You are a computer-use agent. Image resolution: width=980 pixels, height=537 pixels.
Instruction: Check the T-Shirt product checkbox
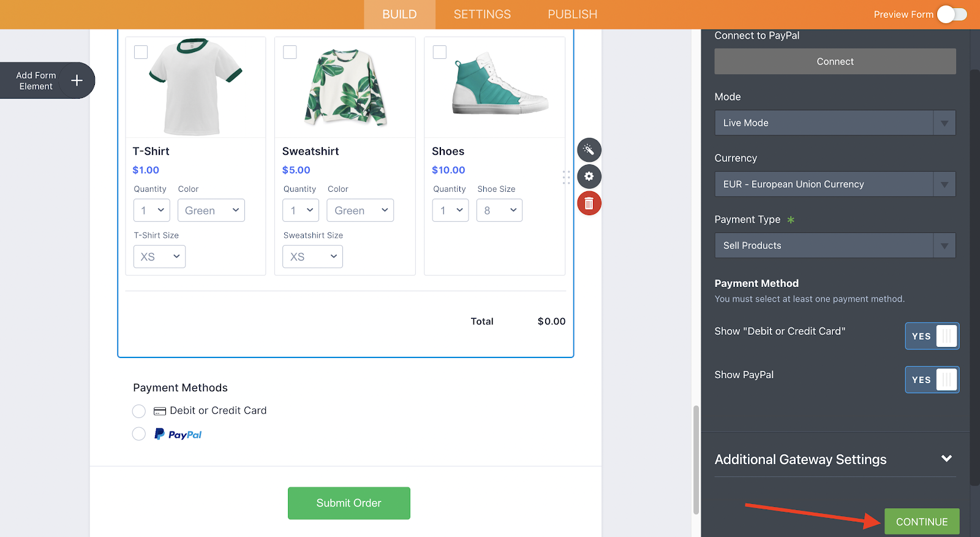tap(141, 52)
